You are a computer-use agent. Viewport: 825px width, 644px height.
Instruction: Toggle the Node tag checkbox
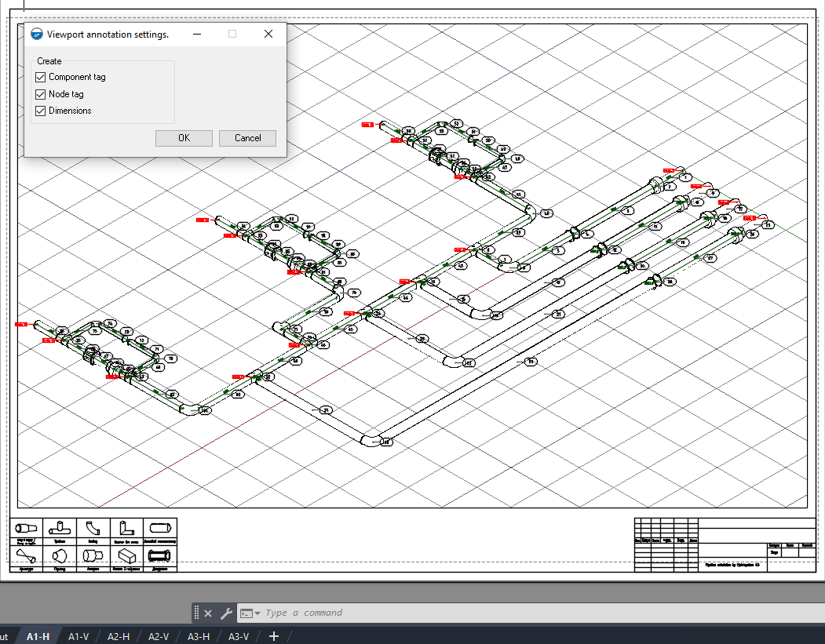point(41,94)
